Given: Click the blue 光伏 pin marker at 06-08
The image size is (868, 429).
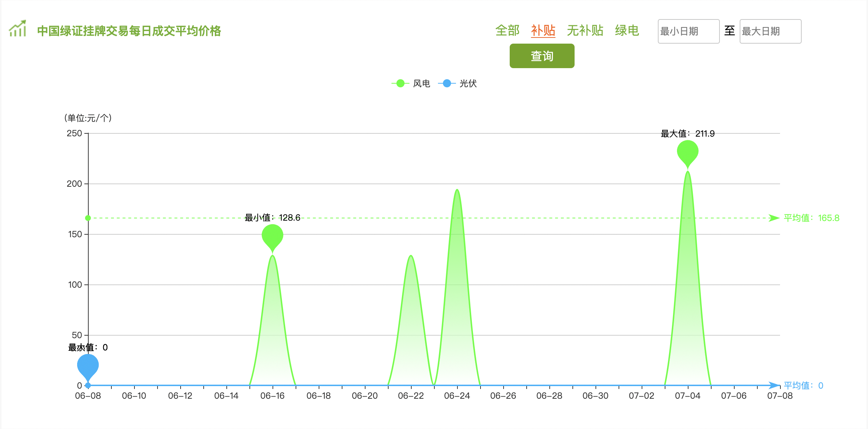Looking at the screenshot, I should 88,366.
